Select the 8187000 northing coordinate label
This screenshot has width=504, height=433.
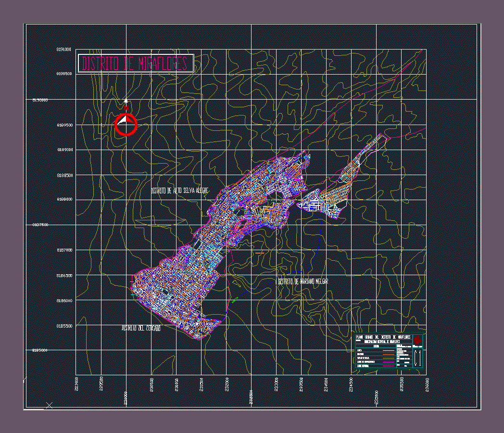point(64,250)
